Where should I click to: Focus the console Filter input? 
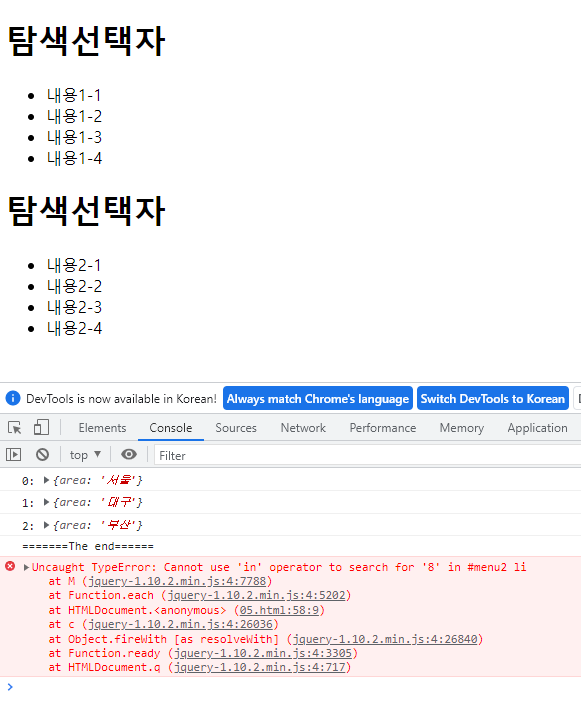pyautogui.click(x=367, y=455)
